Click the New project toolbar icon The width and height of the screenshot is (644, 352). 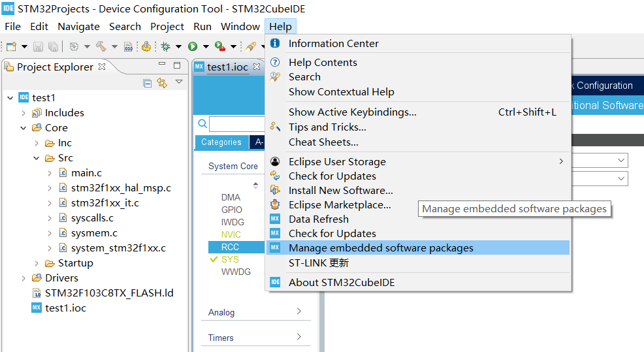[12, 46]
